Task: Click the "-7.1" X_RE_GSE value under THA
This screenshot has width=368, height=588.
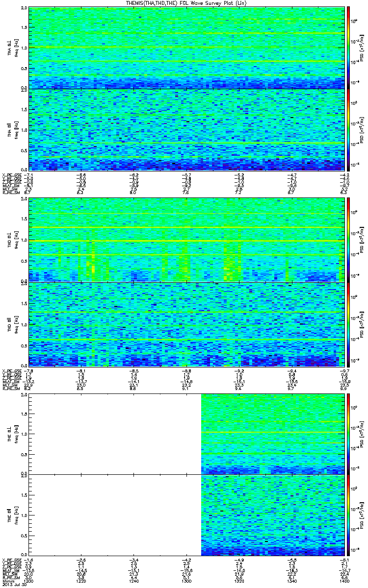Action: click(28, 174)
